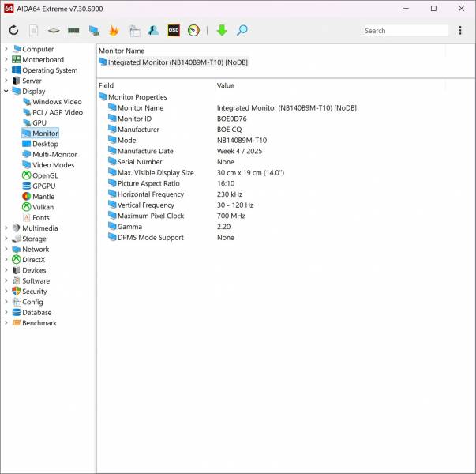This screenshot has height=474, width=476.
Task: Open the GPGPU tree item
Action: click(x=39, y=186)
